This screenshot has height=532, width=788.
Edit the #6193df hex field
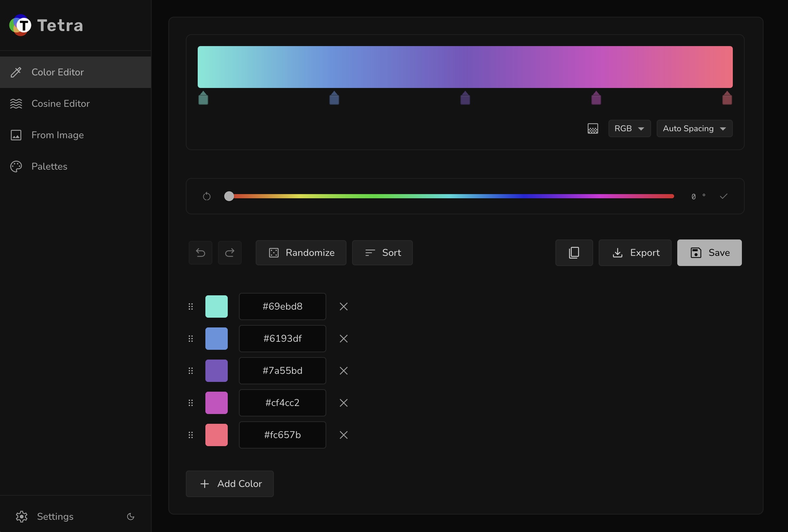tap(283, 339)
